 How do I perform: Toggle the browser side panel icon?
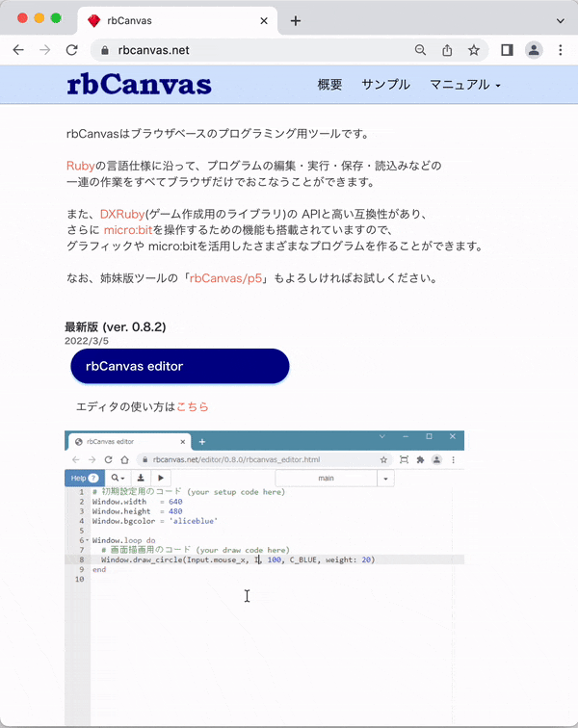coord(507,50)
